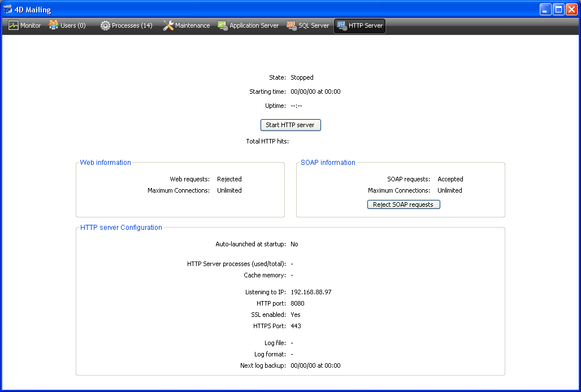
Task: Click Next log backup value '00/00/00 at 00:00'
Action: [x=315, y=365]
